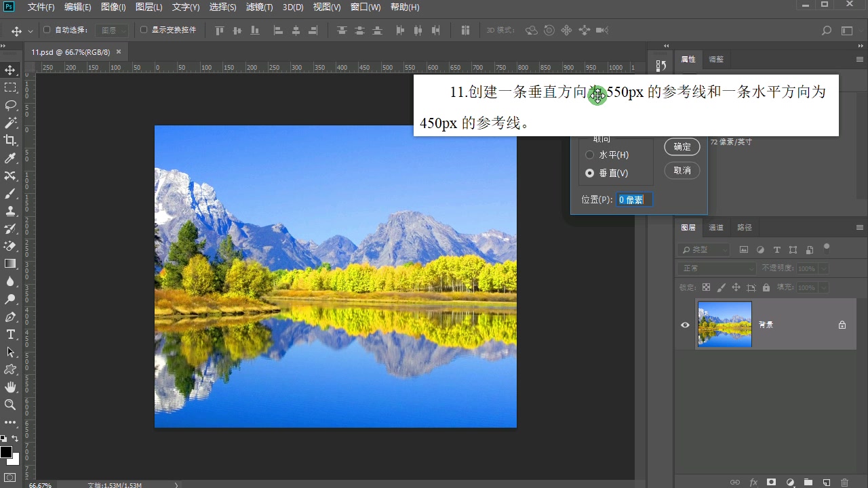The width and height of the screenshot is (868, 488).
Task: Click the 位置(P) input field
Action: click(634, 200)
